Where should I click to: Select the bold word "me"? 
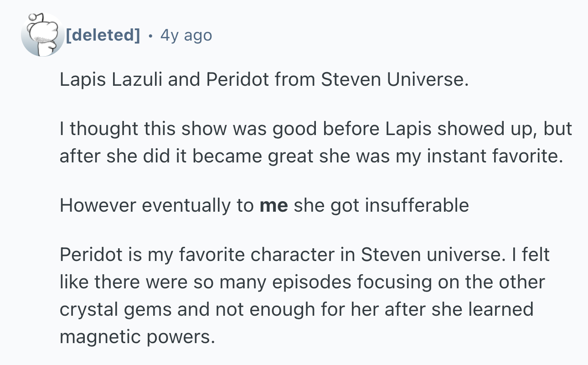(273, 205)
